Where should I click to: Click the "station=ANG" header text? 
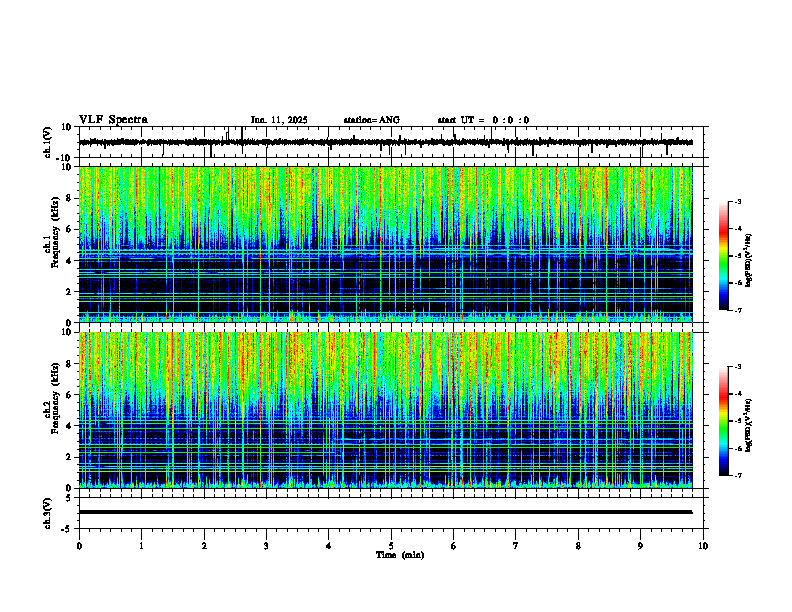point(371,120)
